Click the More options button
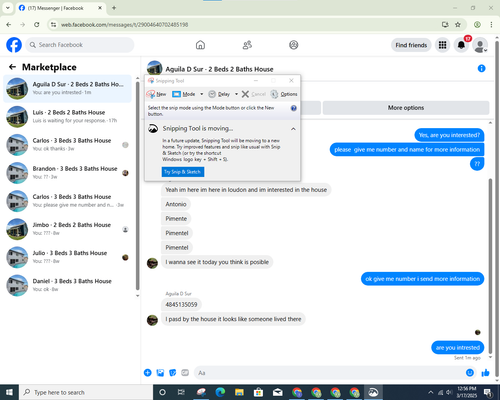Screen dimensions: 500x400 (406, 108)
